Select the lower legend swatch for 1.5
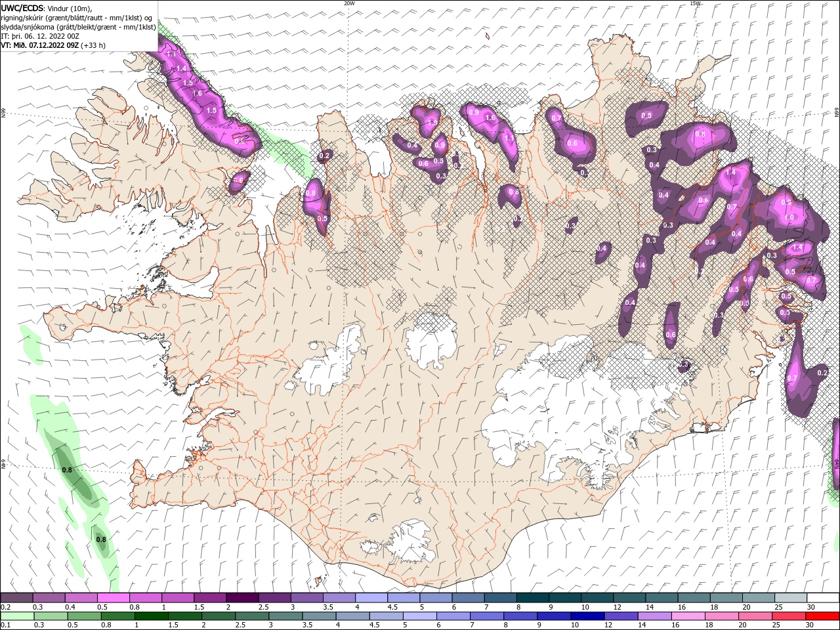This screenshot has width=840, height=630. coord(184,616)
